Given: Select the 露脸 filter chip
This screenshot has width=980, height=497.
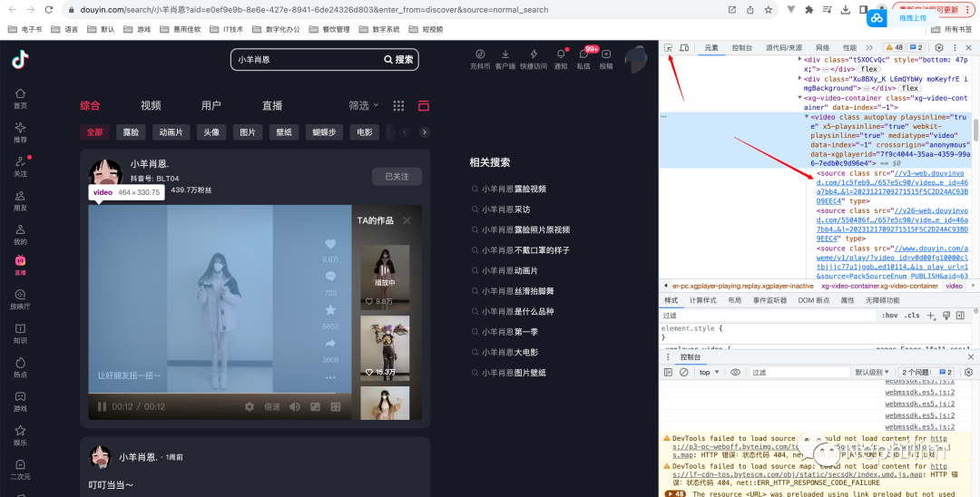Looking at the screenshot, I should (131, 132).
